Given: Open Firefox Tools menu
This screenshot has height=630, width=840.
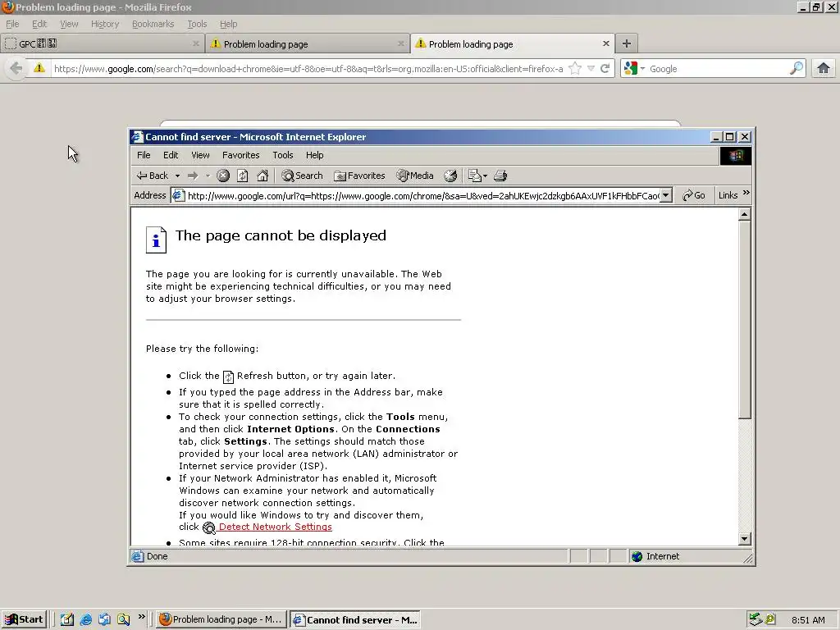Looking at the screenshot, I should (x=197, y=24).
